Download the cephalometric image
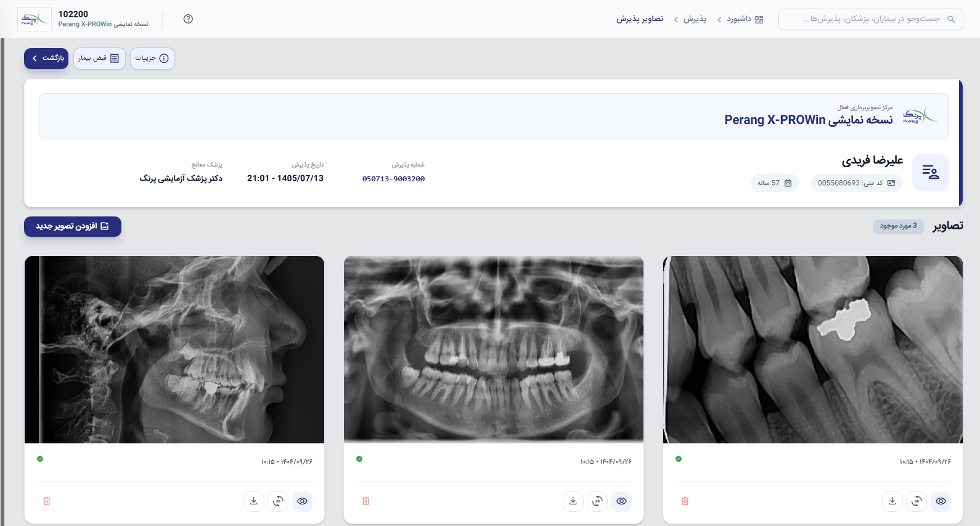The height and width of the screenshot is (526, 980). click(254, 501)
